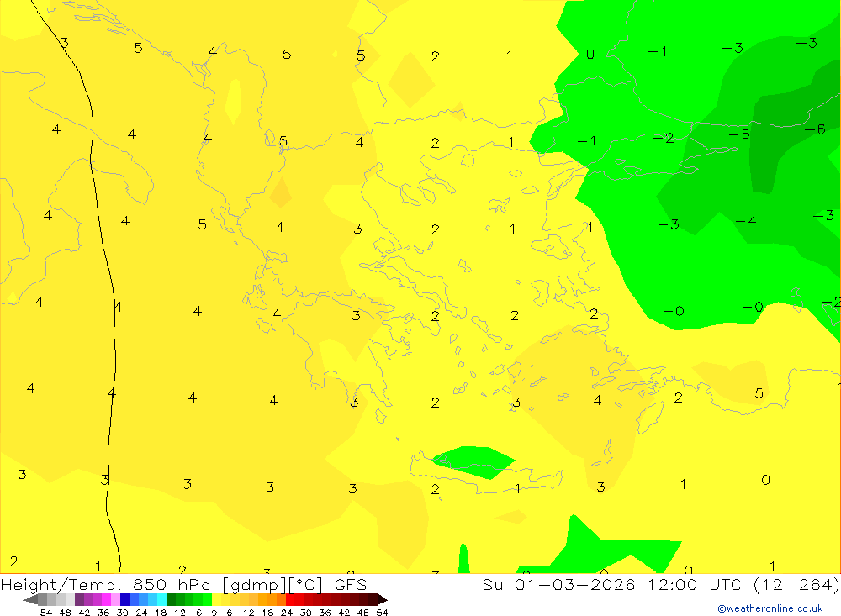This screenshot has width=841, height=616.
Task: Pick the cyan legend swatch
Action: click(162, 600)
